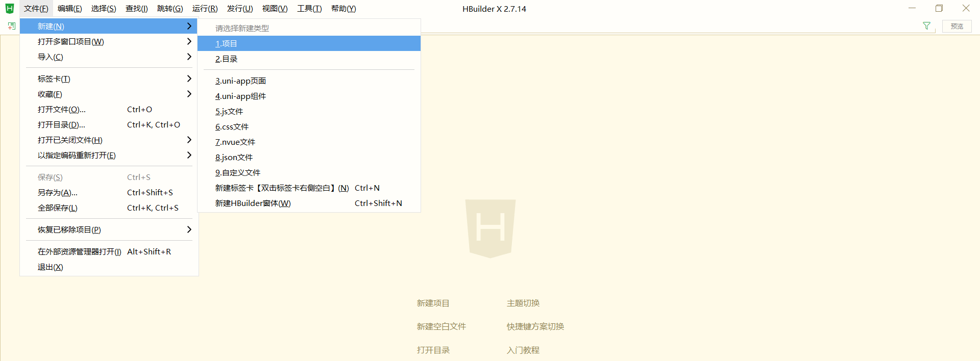Restore down the HBuilder X window

[x=939, y=8]
